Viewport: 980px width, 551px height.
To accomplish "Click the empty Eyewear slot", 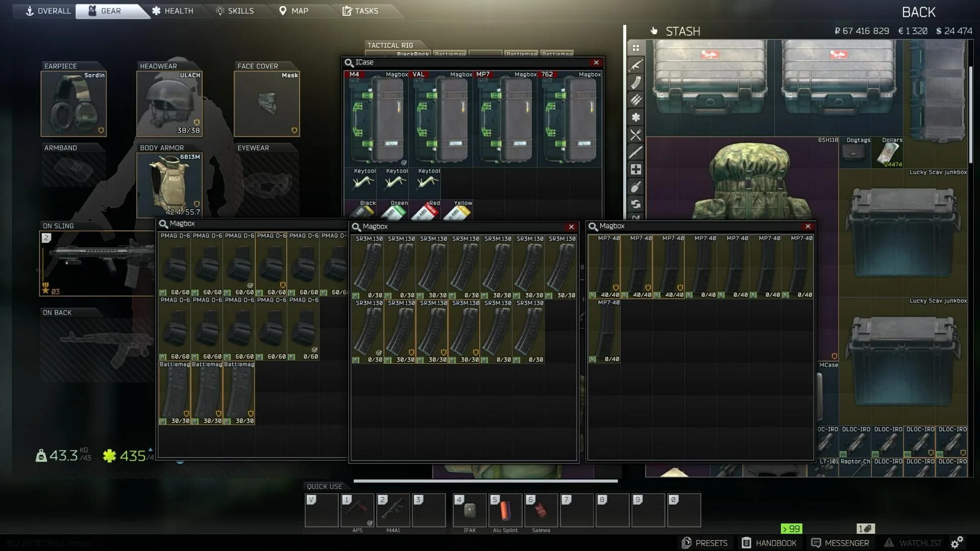I will pyautogui.click(x=266, y=185).
